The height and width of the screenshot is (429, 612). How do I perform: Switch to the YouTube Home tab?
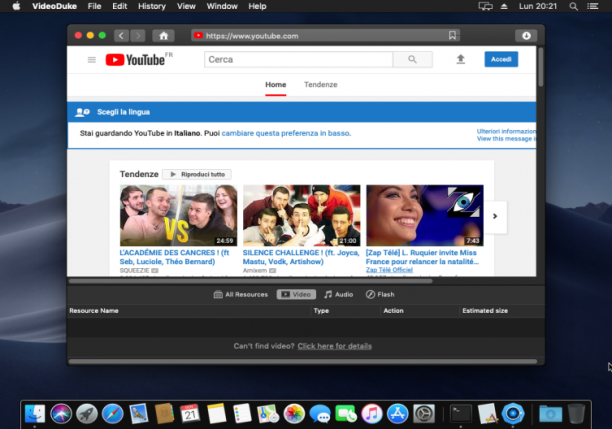pos(276,85)
